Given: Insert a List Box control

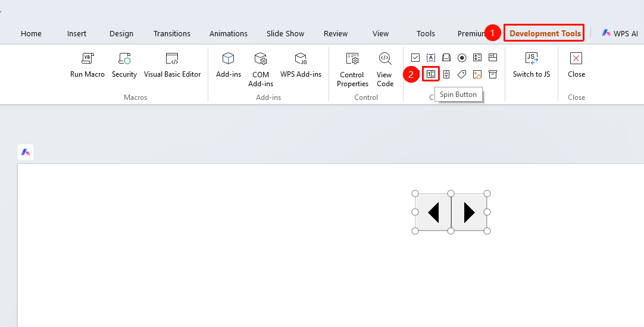Looking at the screenshot, I should point(477,58).
